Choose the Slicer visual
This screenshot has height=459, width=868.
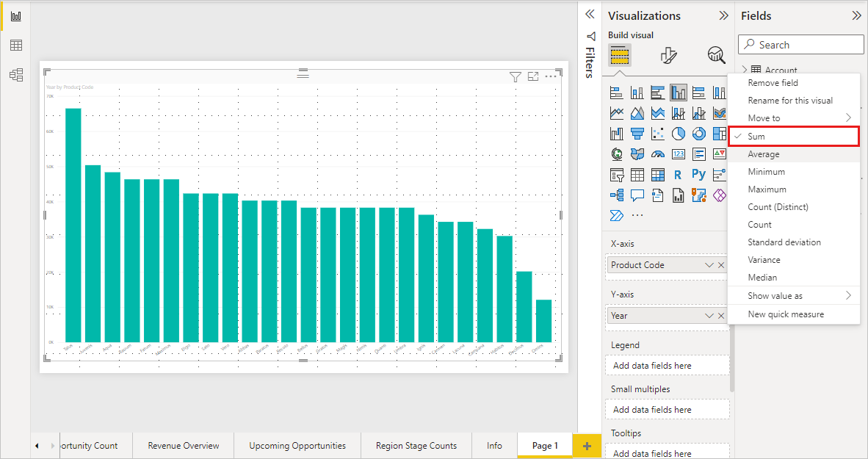pos(617,175)
